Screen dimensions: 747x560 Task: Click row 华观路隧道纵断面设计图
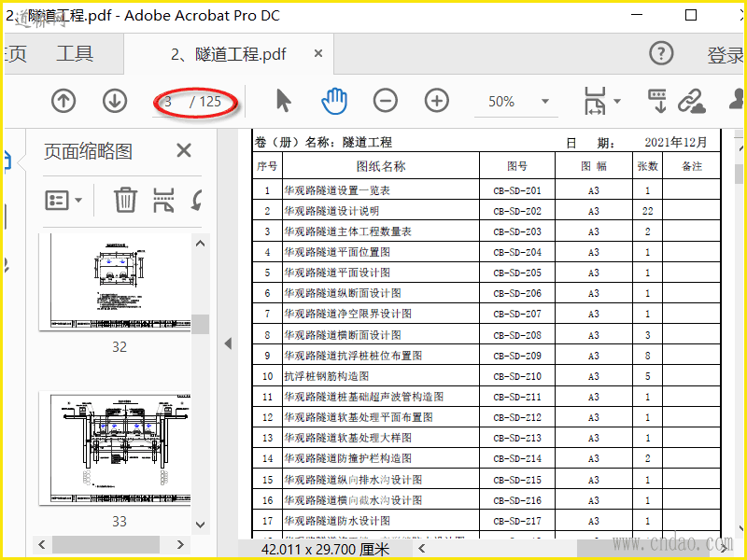point(486,293)
